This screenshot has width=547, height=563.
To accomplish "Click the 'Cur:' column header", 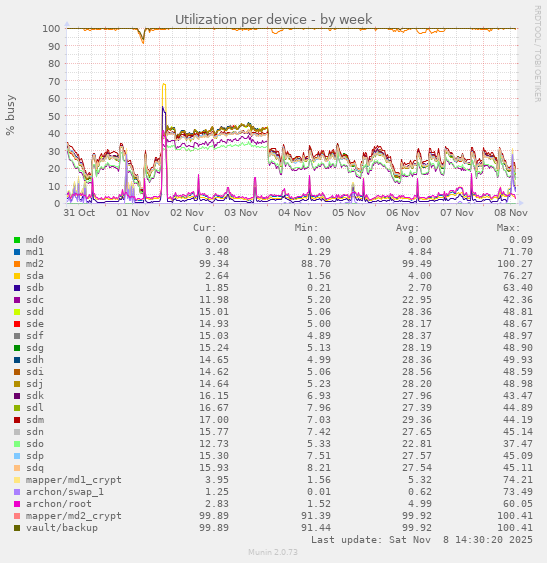I will click(205, 228).
